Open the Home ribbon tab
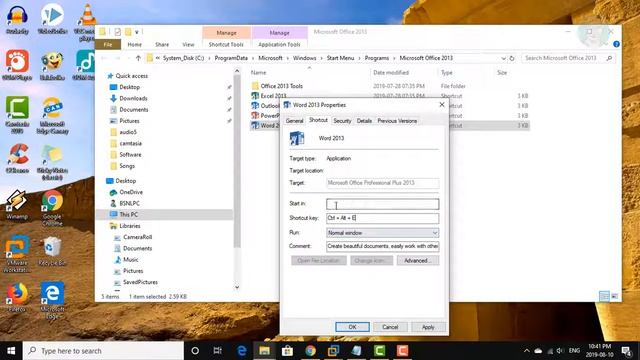Viewport: 640px width, 360px height. point(134,44)
